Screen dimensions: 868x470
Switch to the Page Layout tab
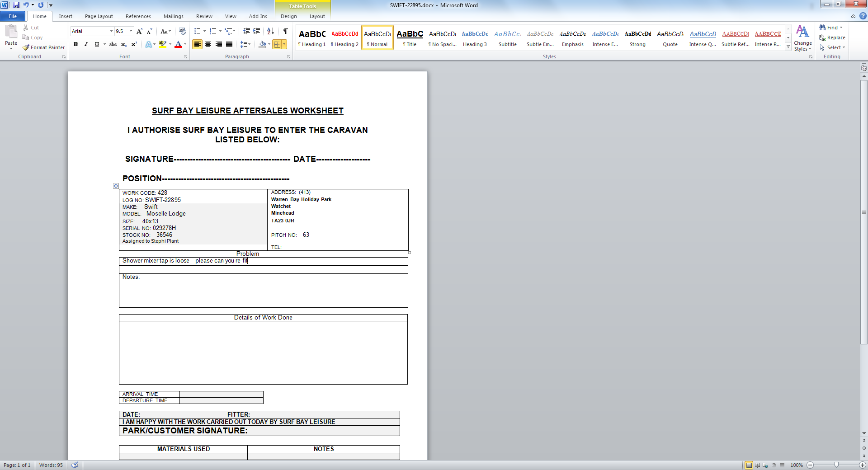click(99, 16)
